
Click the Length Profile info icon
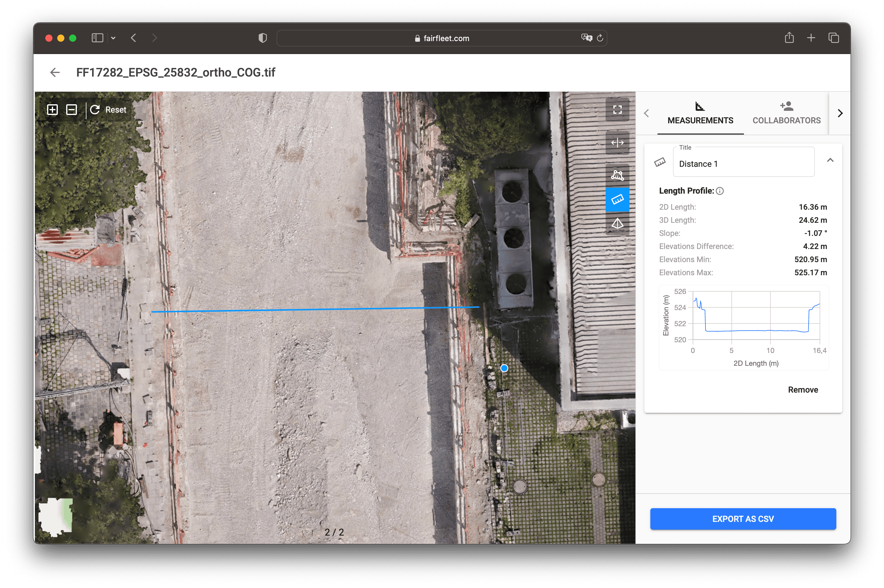[x=720, y=191]
